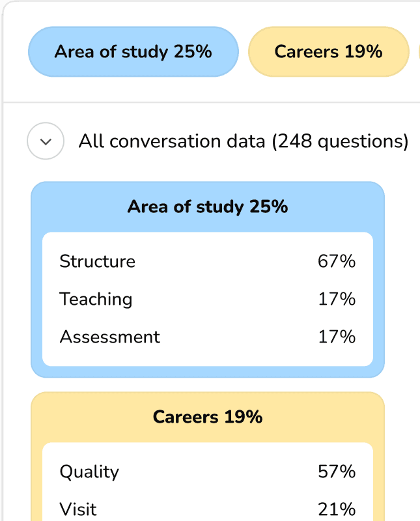Click the Structure row label
420x521 pixels.
click(x=98, y=261)
